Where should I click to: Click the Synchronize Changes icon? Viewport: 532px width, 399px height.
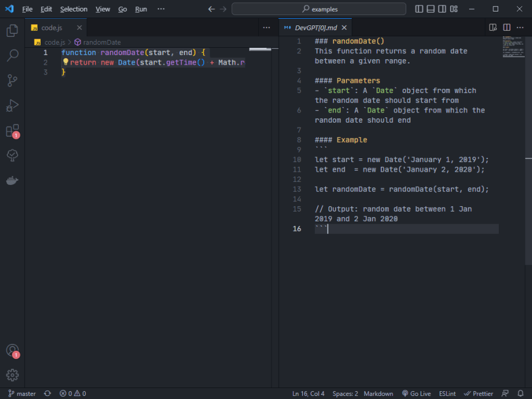pos(48,394)
